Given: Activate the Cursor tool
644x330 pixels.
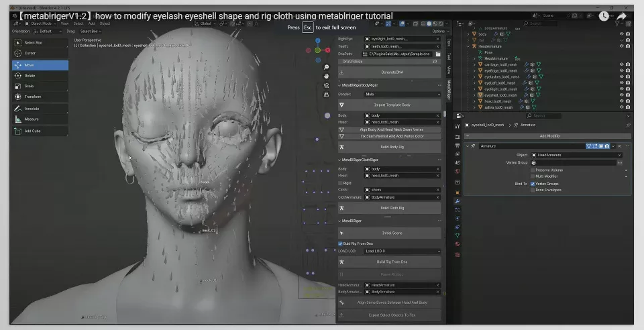Looking at the screenshot, I should pyautogui.click(x=40, y=53).
